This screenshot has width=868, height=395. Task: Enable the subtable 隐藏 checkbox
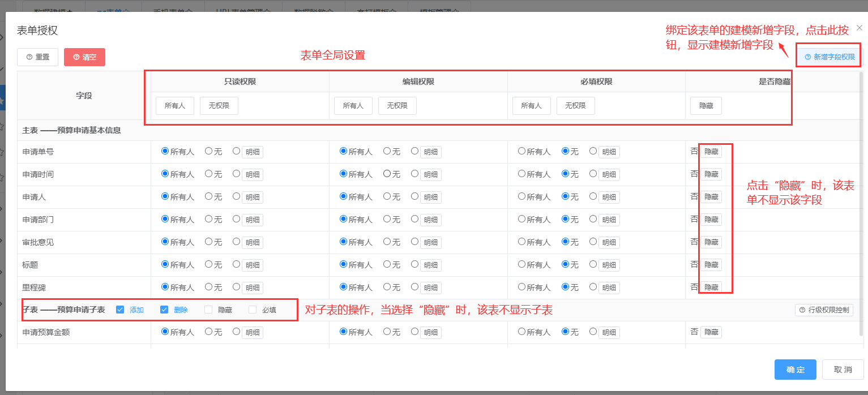click(208, 310)
